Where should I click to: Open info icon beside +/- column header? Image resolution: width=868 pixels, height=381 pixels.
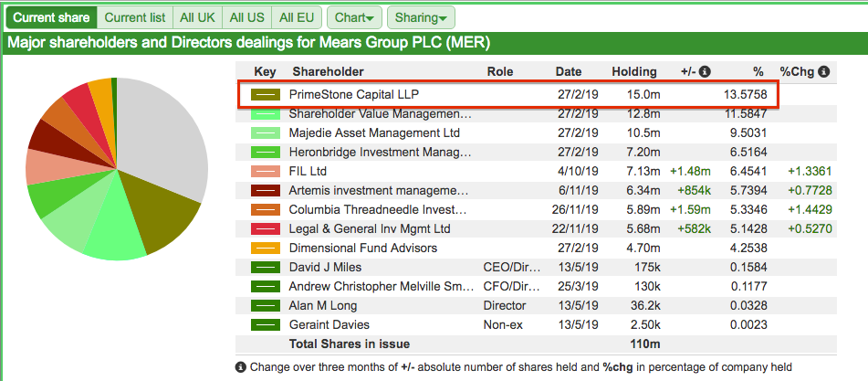[x=705, y=71]
